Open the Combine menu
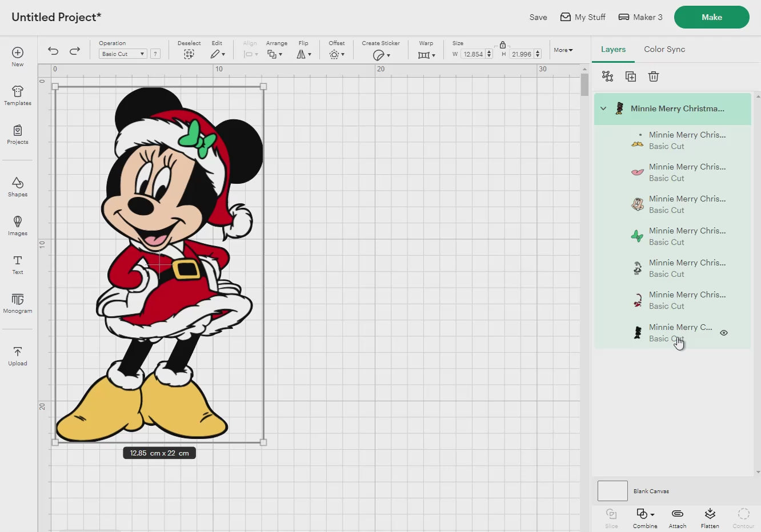 point(645,518)
